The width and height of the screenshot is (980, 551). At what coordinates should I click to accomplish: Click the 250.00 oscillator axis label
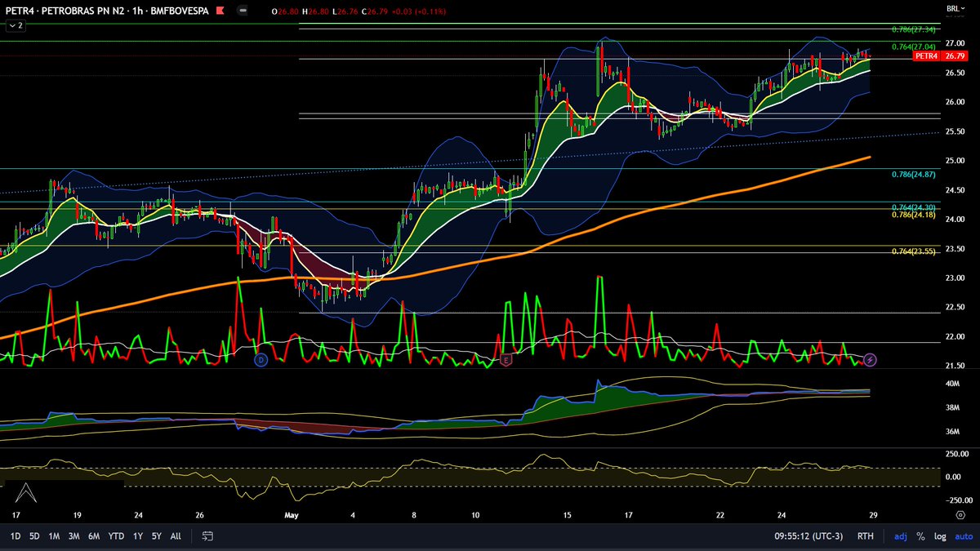[x=956, y=454]
